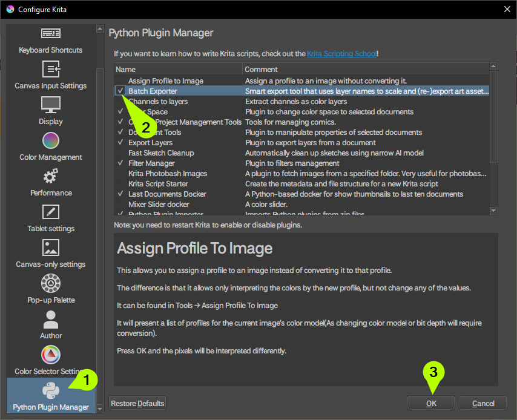Select 'Assign Profile to Image' plugin name
Image resolution: width=517 pixels, height=420 pixels.
coord(166,80)
